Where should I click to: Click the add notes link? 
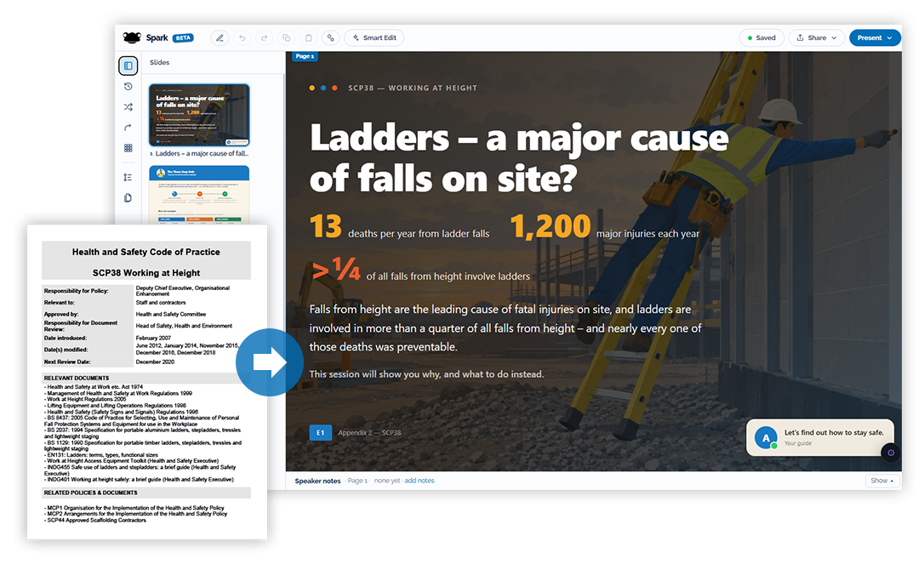[419, 481]
